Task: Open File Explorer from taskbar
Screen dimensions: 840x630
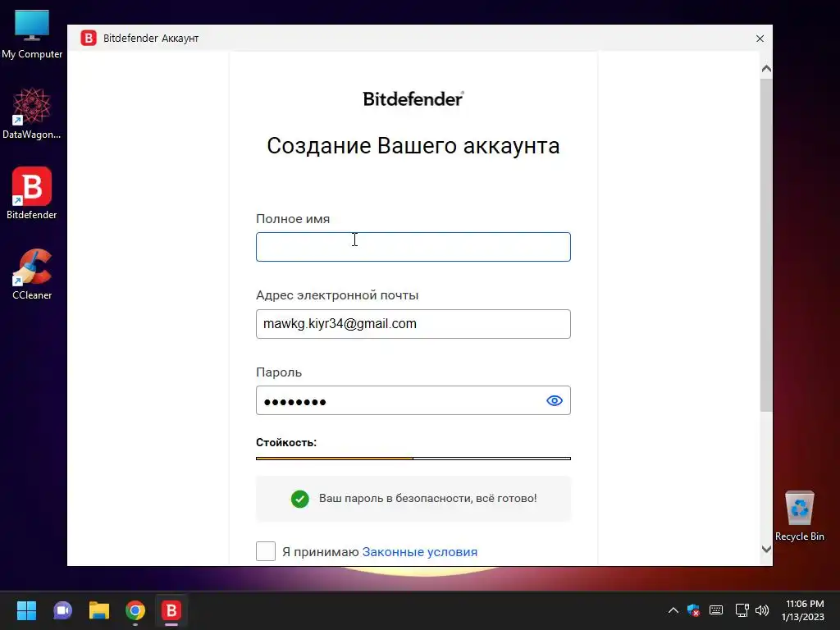Action: [x=99, y=610]
